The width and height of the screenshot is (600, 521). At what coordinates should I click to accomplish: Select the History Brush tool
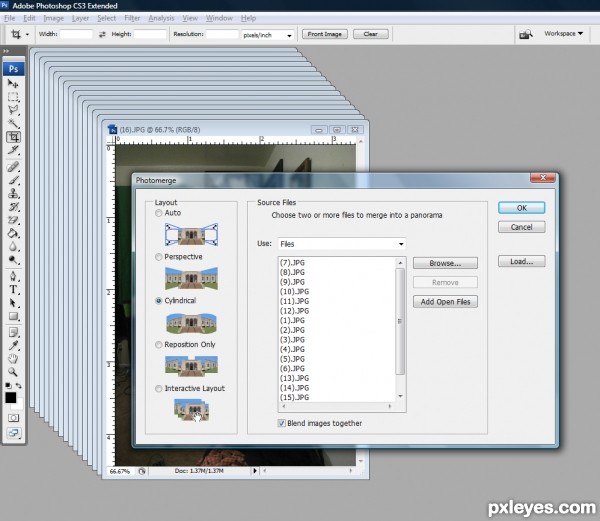(13, 207)
